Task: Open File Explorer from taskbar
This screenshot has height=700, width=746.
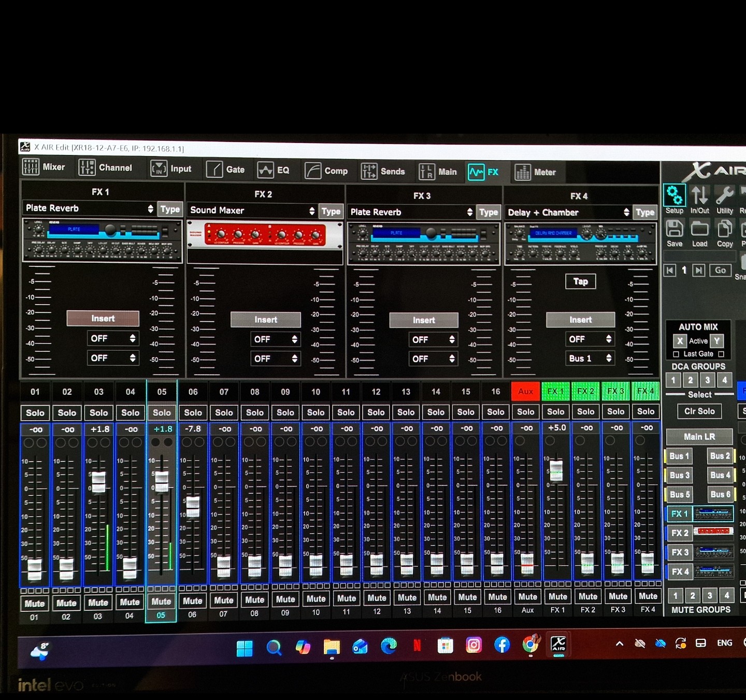Action: click(332, 647)
